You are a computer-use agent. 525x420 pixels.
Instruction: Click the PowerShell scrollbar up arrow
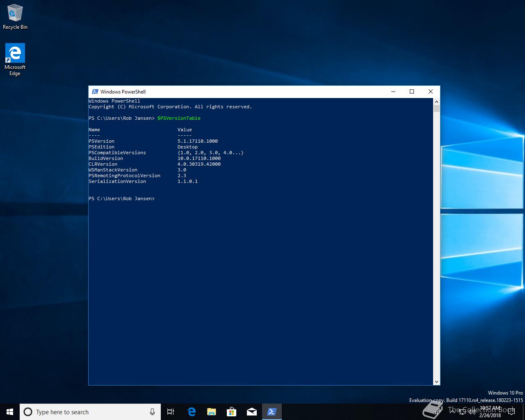coord(436,101)
